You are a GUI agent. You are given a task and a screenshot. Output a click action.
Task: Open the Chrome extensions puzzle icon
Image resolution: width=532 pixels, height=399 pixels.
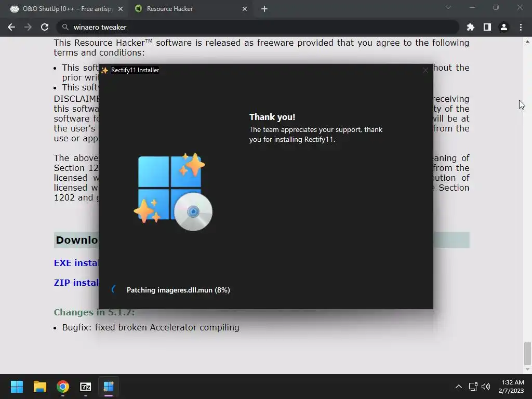471,27
